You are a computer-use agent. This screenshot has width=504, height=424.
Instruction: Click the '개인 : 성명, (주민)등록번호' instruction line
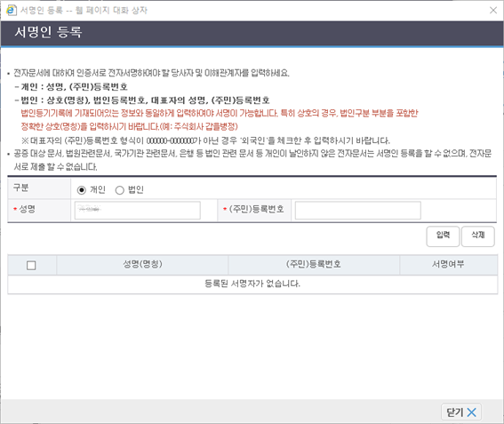click(71, 87)
